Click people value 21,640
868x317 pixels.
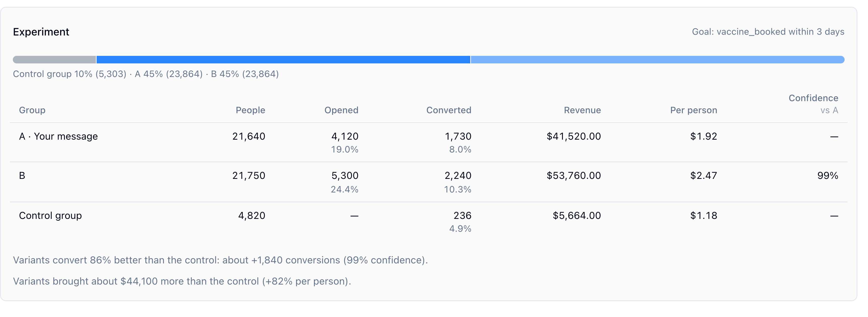[249, 136]
